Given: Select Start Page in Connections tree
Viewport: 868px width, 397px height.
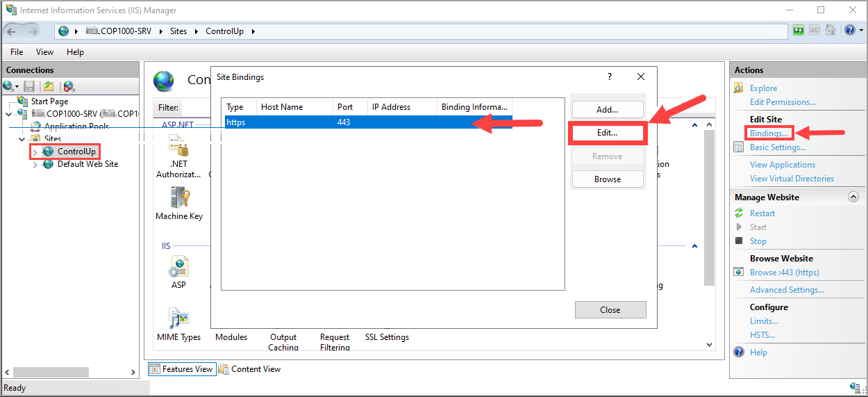Looking at the screenshot, I should point(49,102).
